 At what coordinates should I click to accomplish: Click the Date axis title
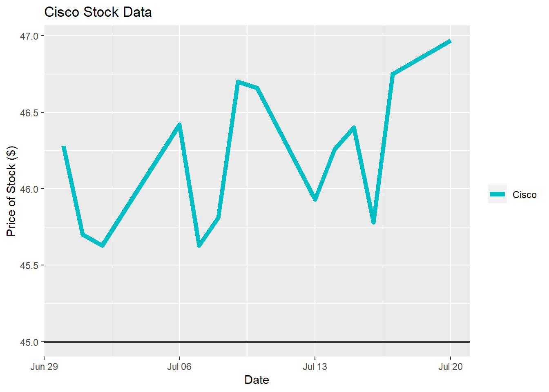257,380
